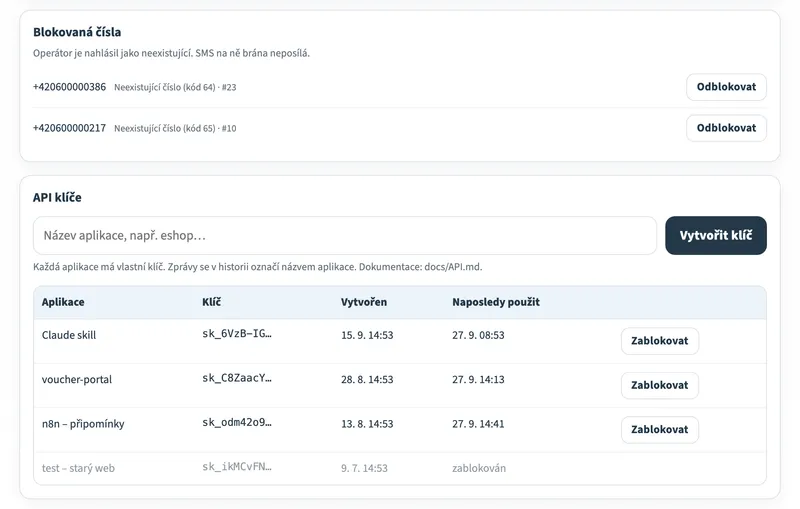Select the Claude skill application name

coord(69,335)
